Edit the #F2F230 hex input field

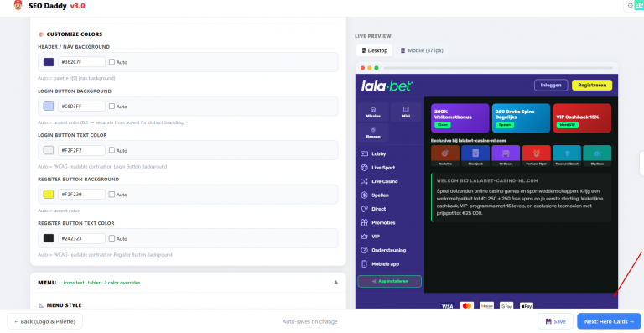click(81, 195)
